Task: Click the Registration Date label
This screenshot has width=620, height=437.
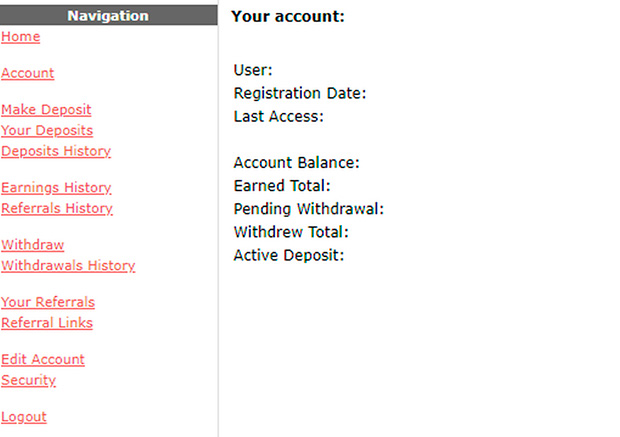Action: point(300,93)
